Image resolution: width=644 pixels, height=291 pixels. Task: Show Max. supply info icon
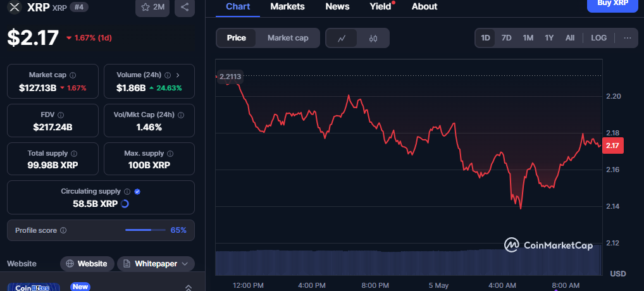tap(170, 154)
